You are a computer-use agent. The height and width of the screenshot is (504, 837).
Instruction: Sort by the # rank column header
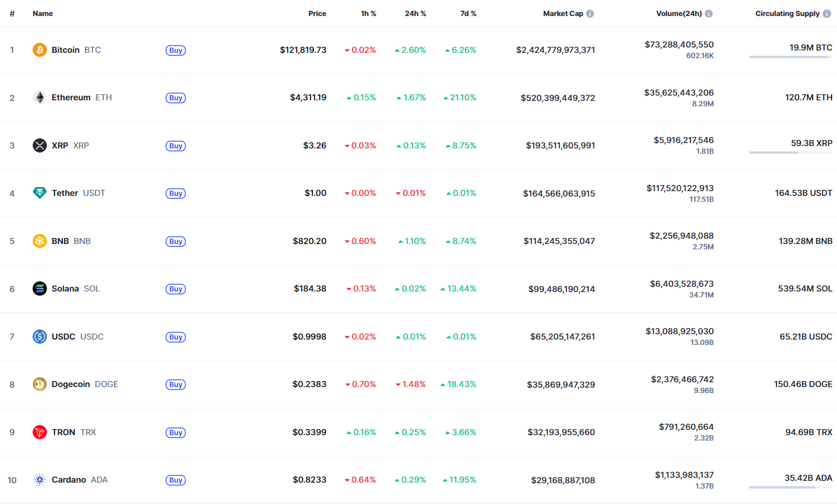(x=12, y=14)
